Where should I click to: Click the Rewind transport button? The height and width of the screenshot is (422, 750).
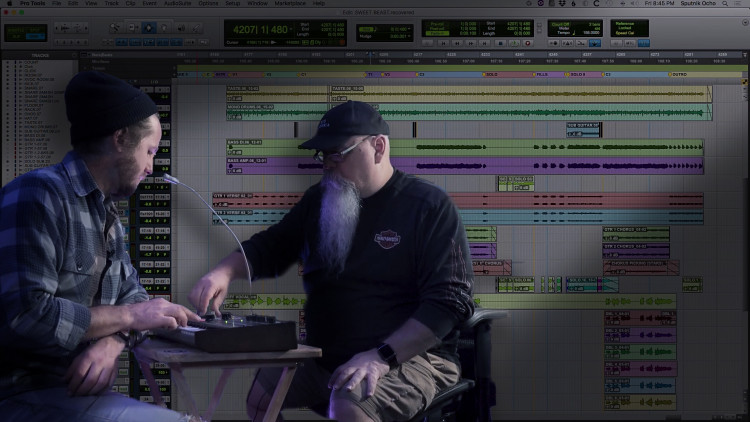pyautogui.click(x=457, y=43)
